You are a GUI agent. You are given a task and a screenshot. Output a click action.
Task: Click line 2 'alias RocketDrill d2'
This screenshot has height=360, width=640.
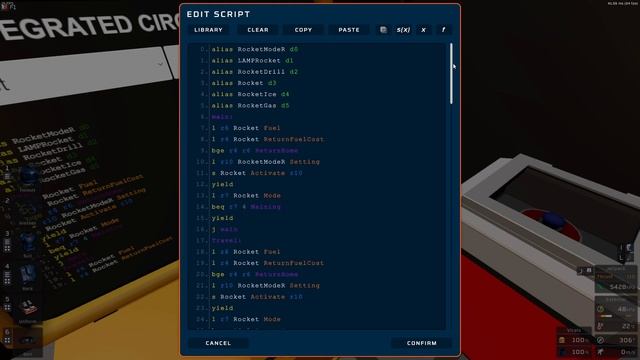[255, 72]
